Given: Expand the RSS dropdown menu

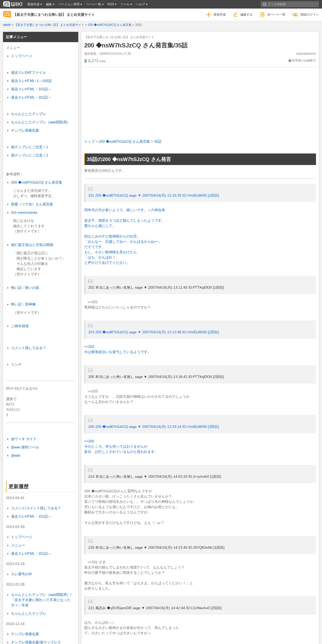Looking at the screenshot, I should (112, 4).
